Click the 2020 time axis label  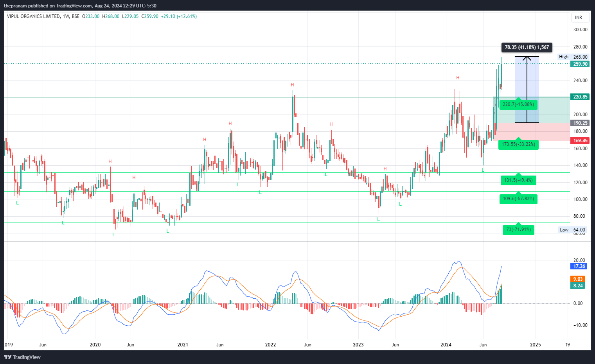[95, 345]
